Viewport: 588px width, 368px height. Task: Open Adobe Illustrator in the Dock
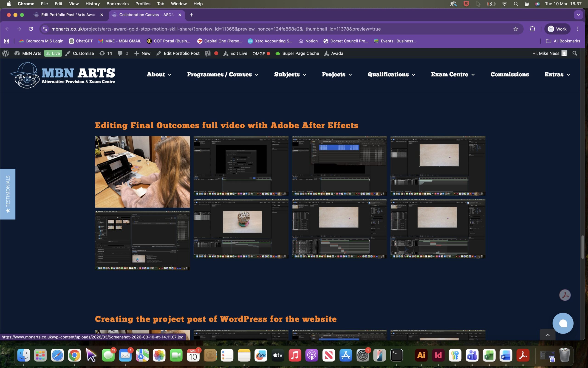pos(421,355)
